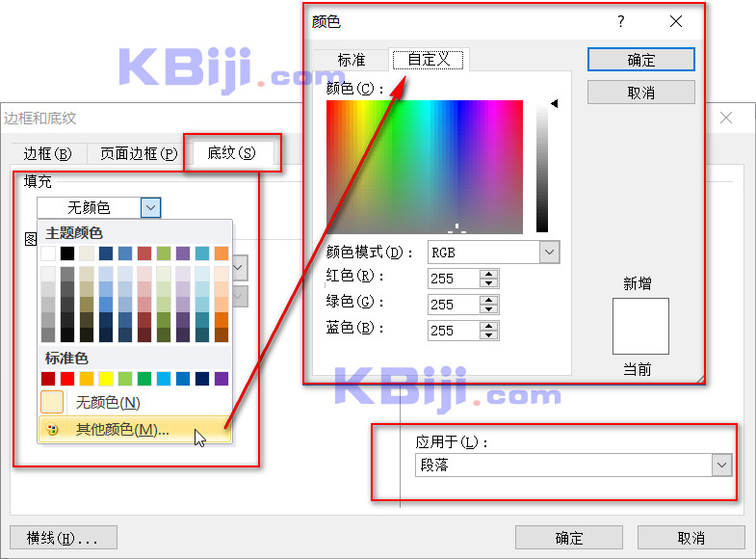Pick the yellow standard color swatch
The height and width of the screenshot is (559, 756).
click(x=106, y=379)
